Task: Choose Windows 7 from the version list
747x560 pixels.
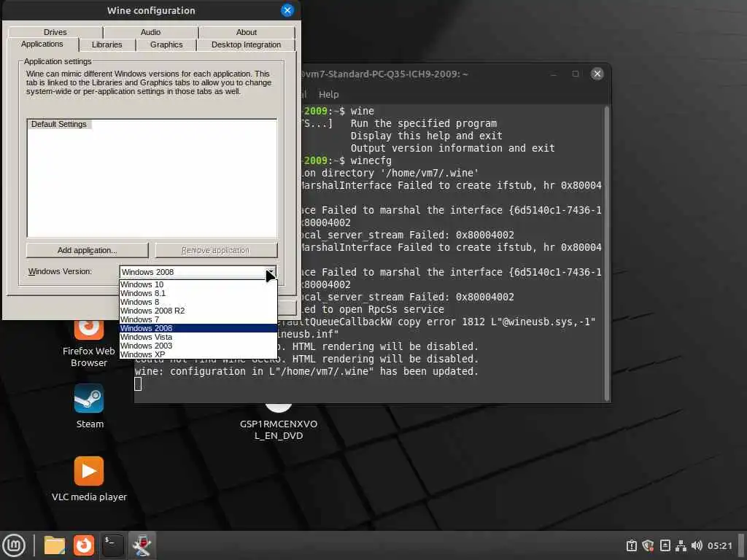Action: (x=198, y=319)
